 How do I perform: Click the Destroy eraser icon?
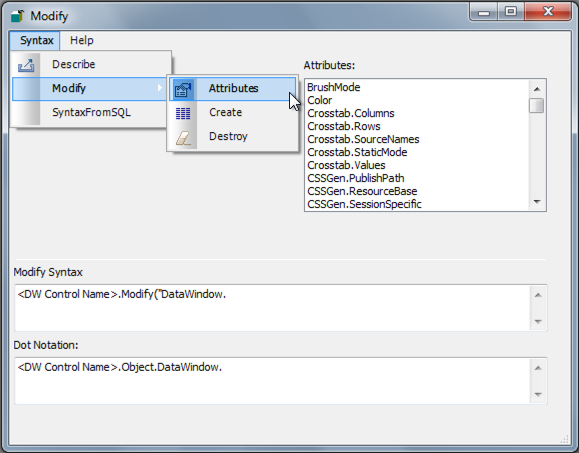pos(183,138)
